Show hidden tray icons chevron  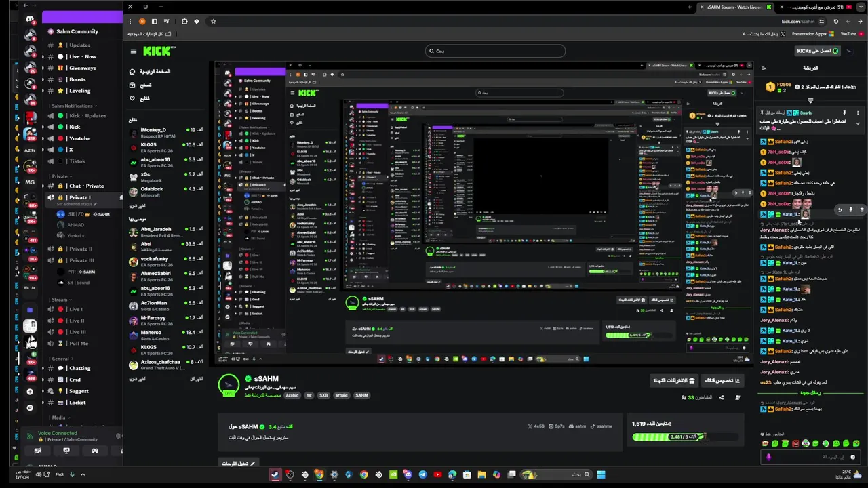coord(83,474)
